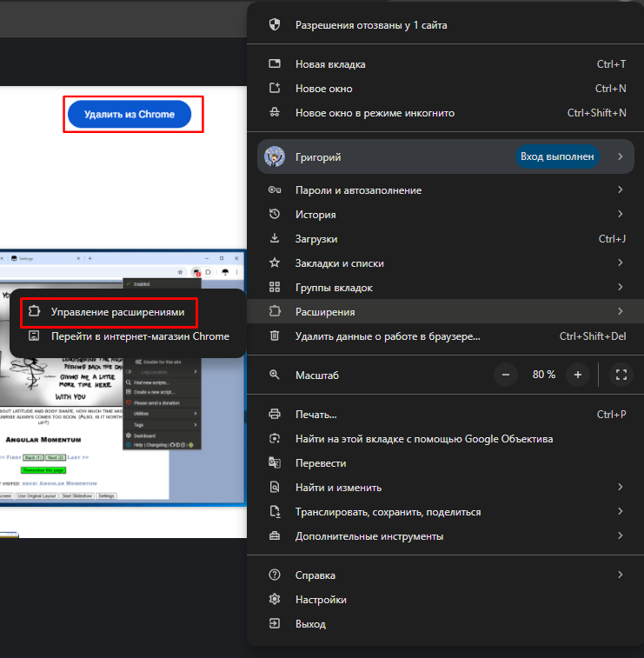Click Найти на этой вкладке с помощью Google Объектива
Image resolution: width=644 pixels, height=658 pixels.
(446, 439)
